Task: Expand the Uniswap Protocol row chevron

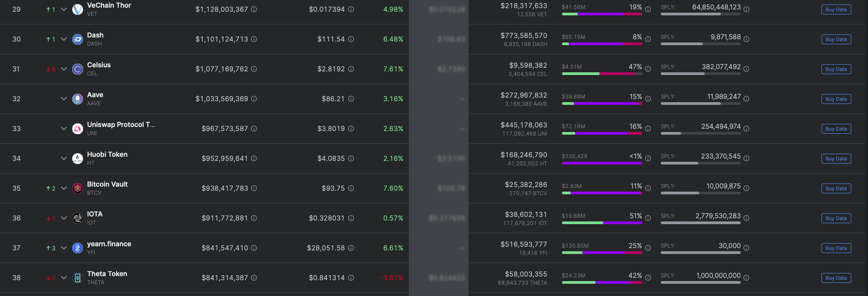Action: click(x=64, y=129)
